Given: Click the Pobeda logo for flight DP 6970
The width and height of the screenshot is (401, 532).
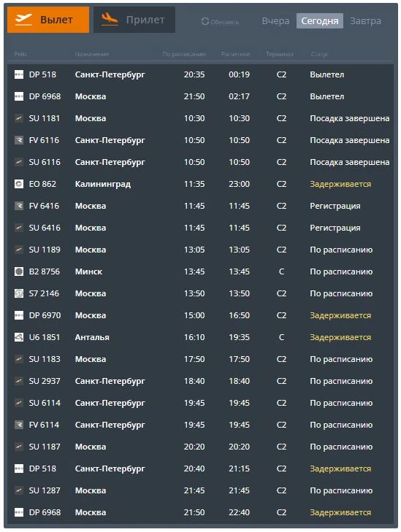Looking at the screenshot, I should 19,315.
